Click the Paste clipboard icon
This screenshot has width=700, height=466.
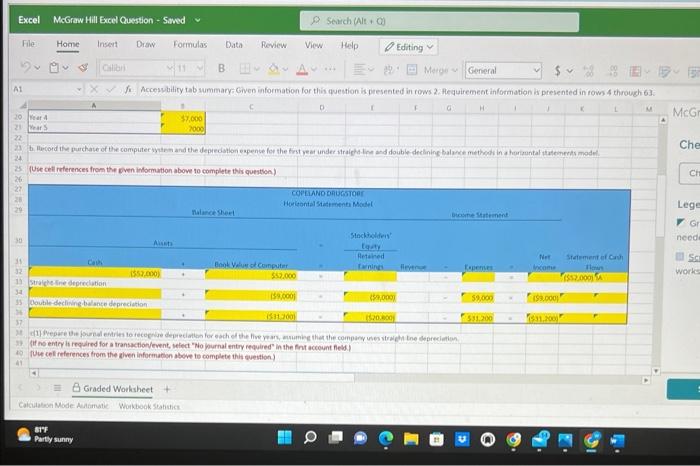[x=54, y=68]
